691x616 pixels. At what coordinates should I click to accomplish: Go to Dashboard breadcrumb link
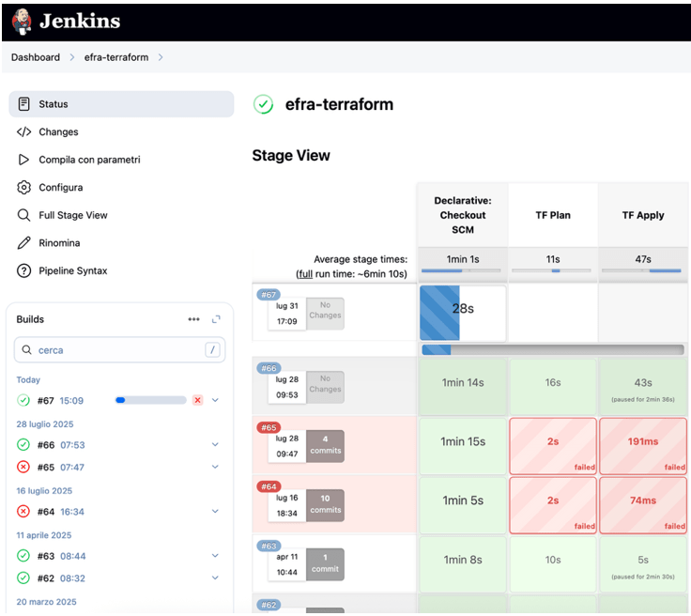36,57
